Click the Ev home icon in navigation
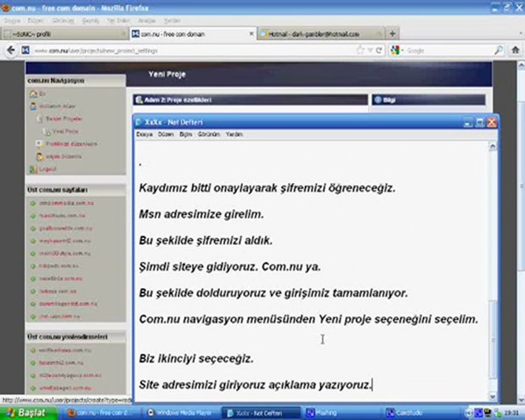This screenshot has width=525, height=420. tap(33, 94)
